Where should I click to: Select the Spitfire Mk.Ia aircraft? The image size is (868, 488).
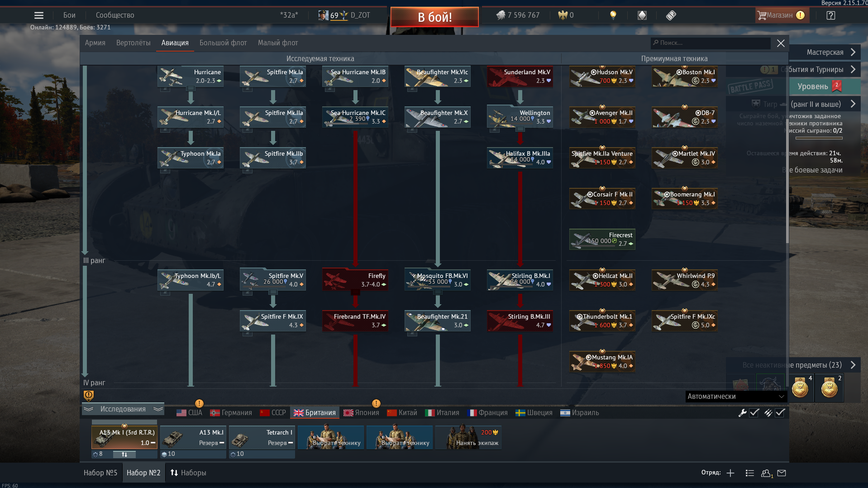tap(273, 77)
